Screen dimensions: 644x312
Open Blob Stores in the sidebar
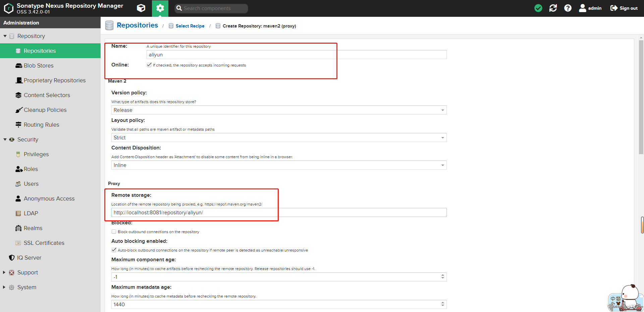click(50, 65)
